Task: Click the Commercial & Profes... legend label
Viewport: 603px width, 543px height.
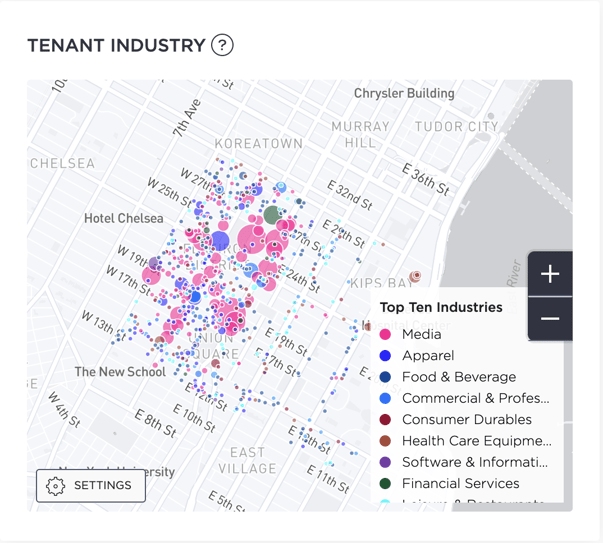Action: click(476, 398)
